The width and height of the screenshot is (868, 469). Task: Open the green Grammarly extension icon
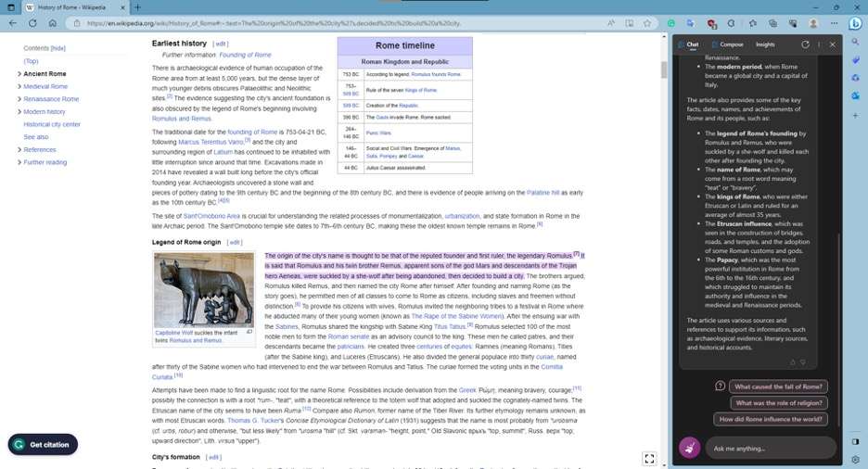670,23
